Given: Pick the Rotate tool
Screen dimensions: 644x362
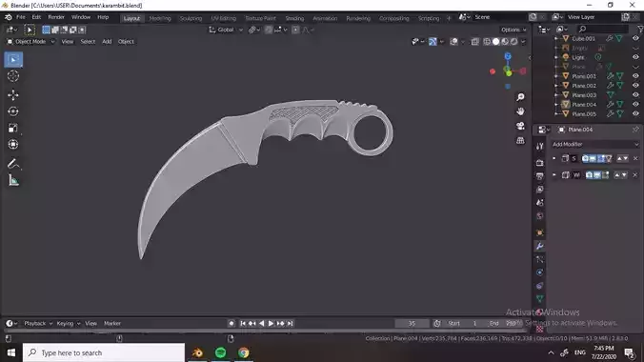Looking at the screenshot, I should [x=13, y=111].
